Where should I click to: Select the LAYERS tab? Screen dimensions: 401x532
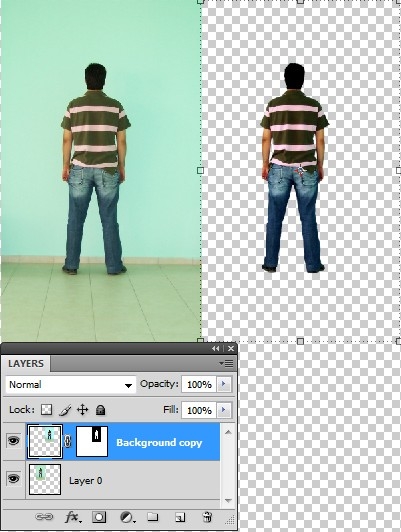pos(26,364)
